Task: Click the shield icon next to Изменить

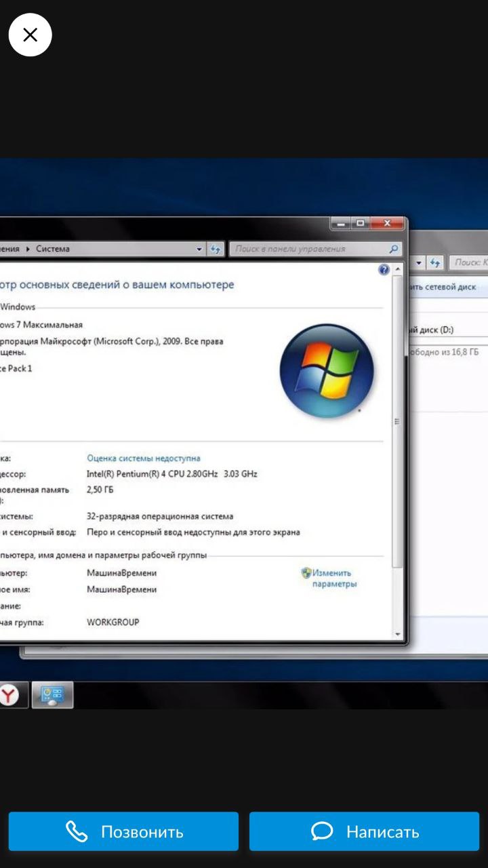Action: coord(306,573)
